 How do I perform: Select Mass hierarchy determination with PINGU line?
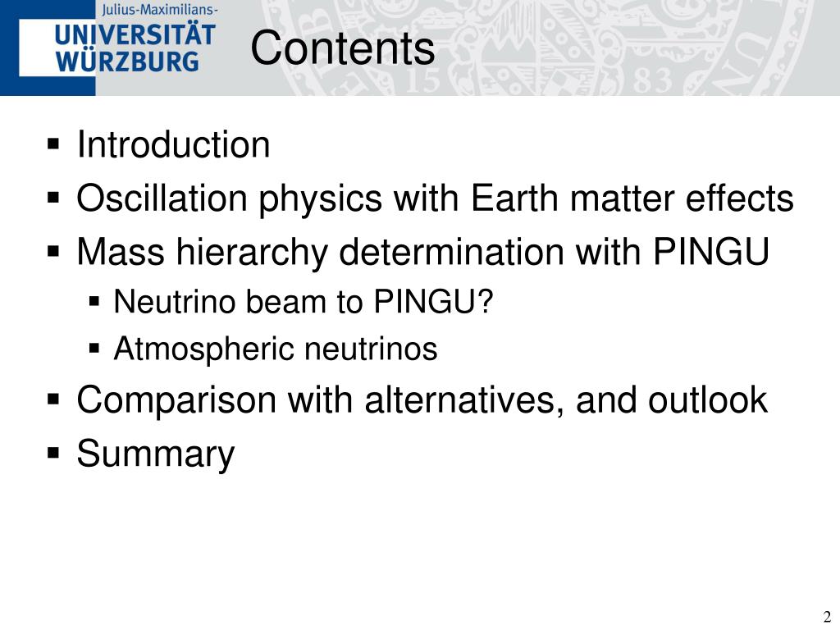(422, 252)
